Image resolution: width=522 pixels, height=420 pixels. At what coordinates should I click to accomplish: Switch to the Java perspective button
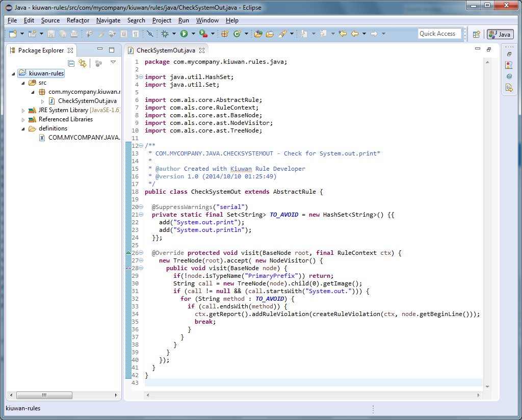click(500, 34)
